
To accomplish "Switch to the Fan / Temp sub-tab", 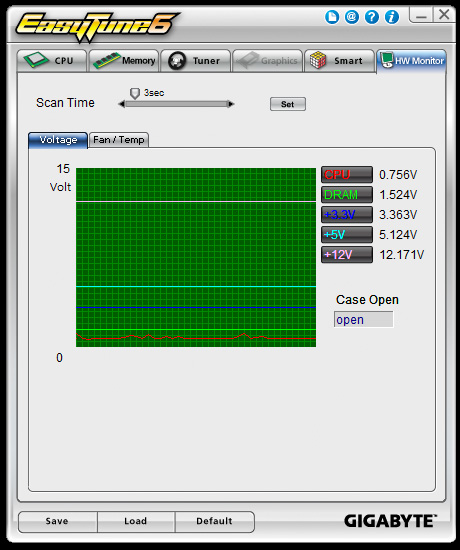I will [x=119, y=140].
